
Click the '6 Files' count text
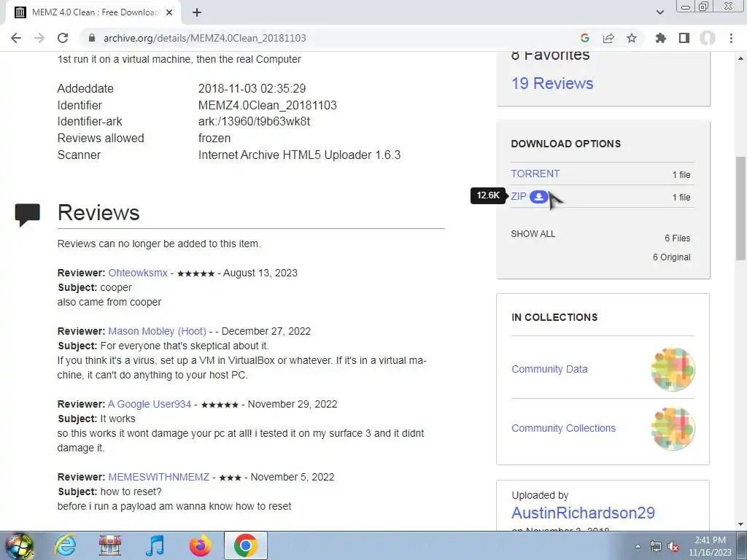pos(678,238)
